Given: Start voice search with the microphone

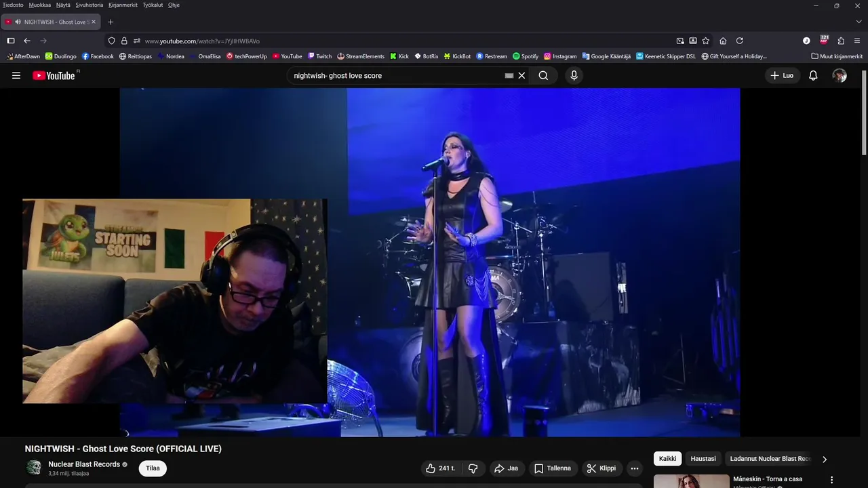Looking at the screenshot, I should (574, 75).
